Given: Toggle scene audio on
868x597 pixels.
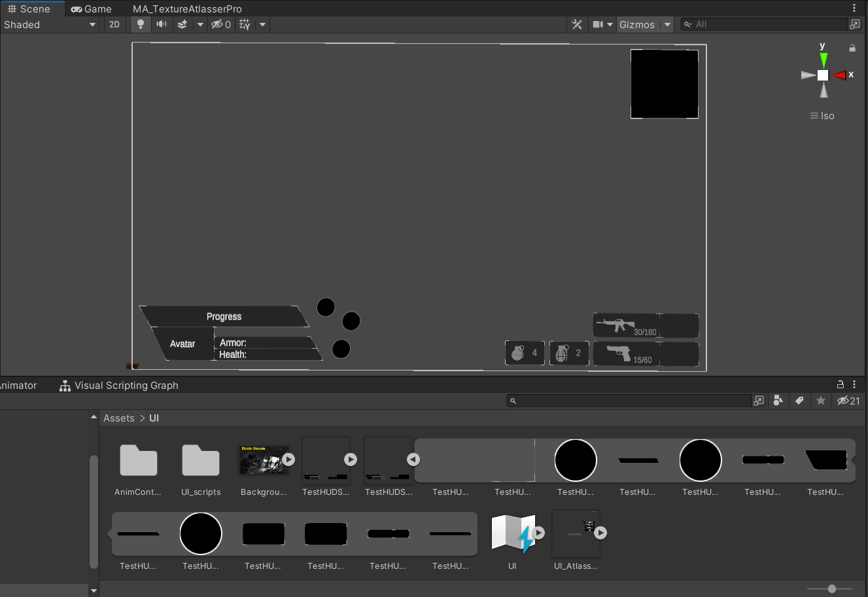Looking at the screenshot, I should tap(162, 24).
